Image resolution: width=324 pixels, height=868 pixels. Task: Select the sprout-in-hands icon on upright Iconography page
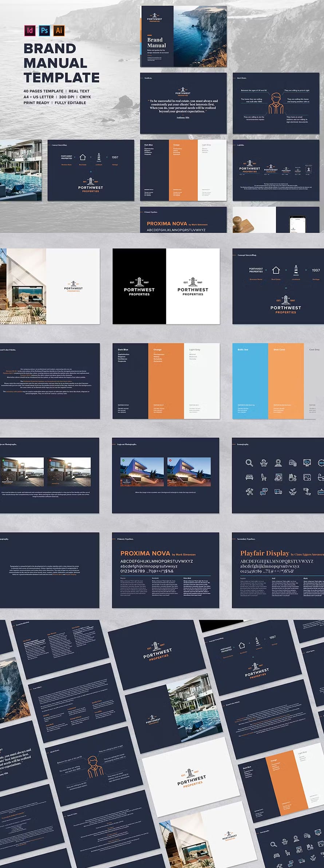coord(292,492)
